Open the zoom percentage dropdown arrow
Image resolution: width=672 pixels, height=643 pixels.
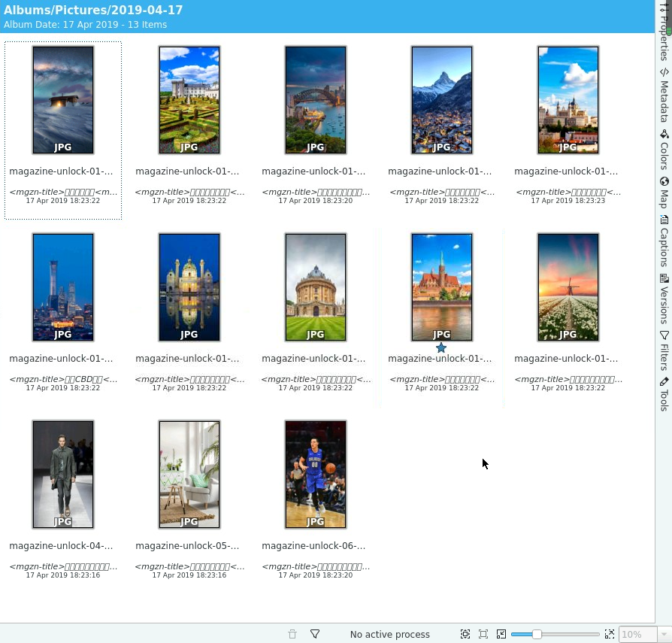[664, 634]
